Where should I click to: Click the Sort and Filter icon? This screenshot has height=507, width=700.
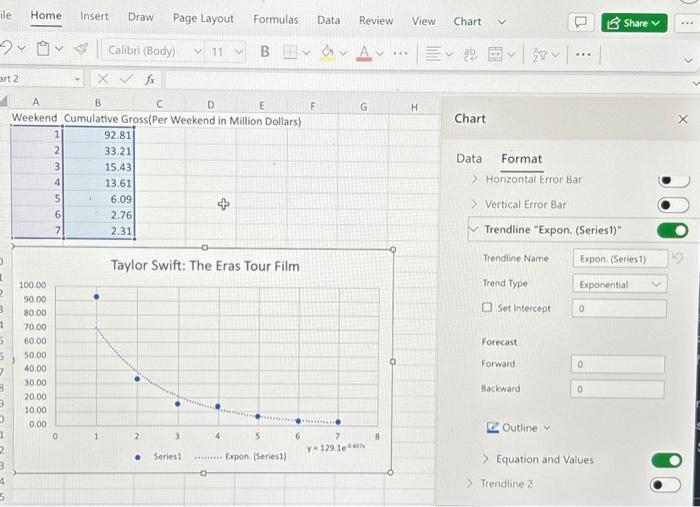click(x=539, y=55)
